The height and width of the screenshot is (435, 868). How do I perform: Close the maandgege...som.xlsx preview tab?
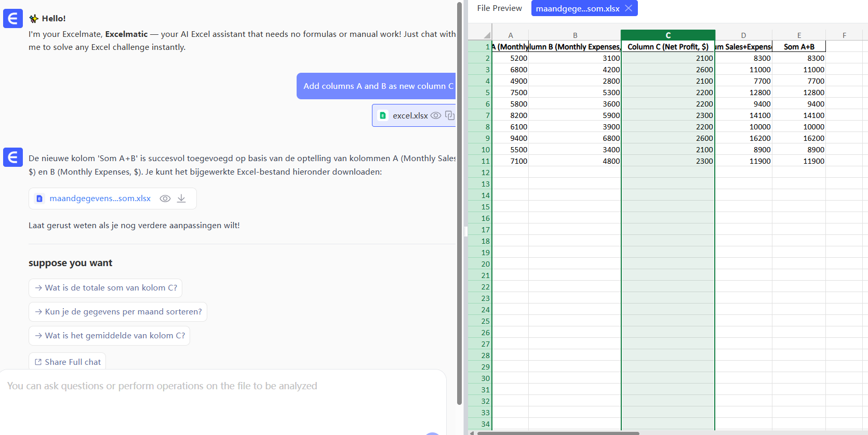[x=629, y=8]
